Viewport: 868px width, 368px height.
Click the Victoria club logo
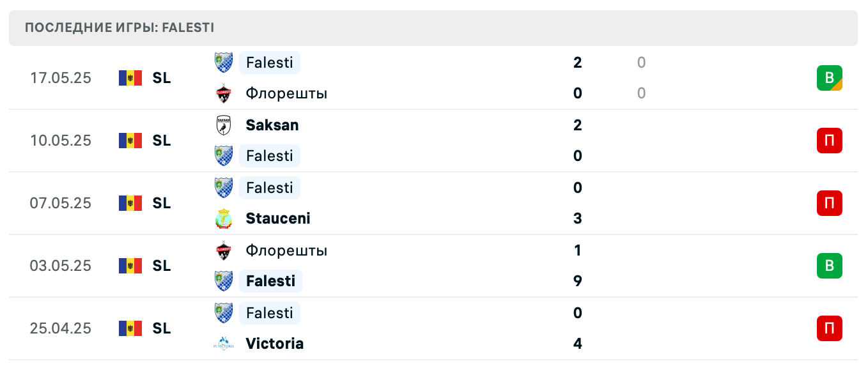click(224, 344)
